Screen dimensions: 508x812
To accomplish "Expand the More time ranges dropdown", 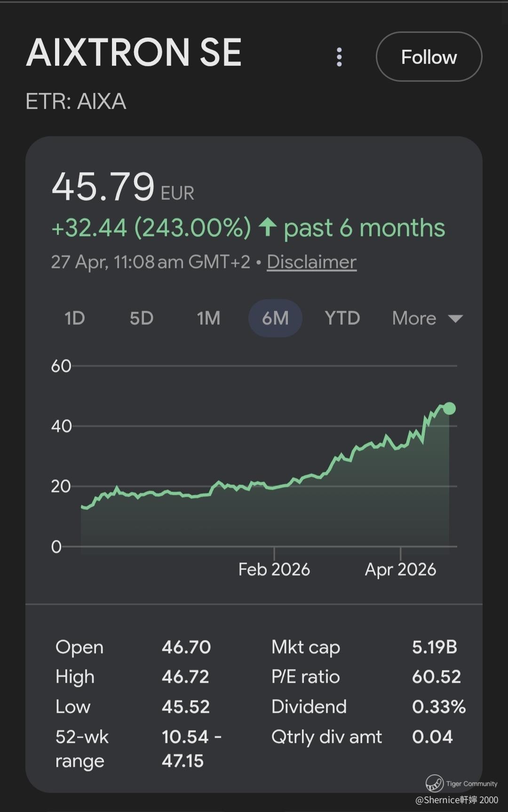I will click(414, 318).
